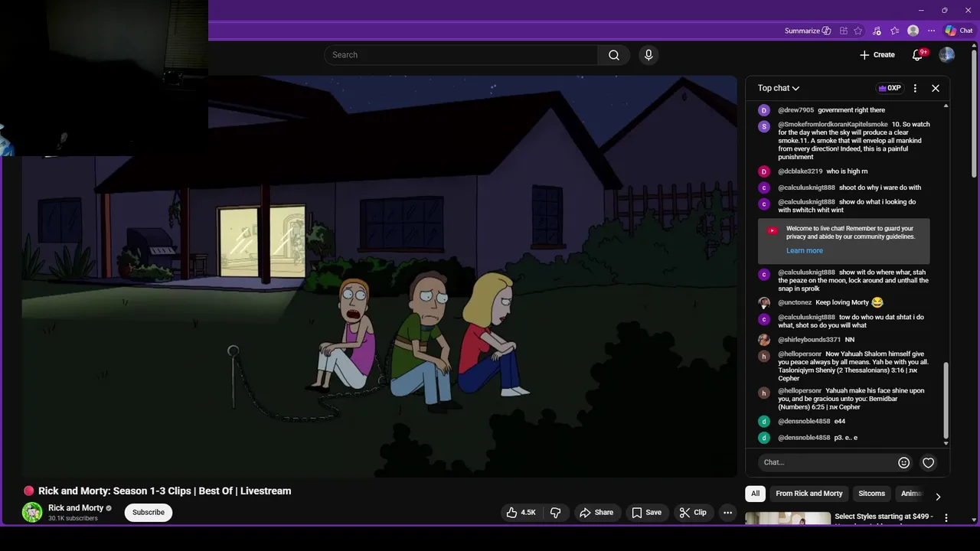
Task: Click the 30.1K subscribers text
Action: click(73, 519)
